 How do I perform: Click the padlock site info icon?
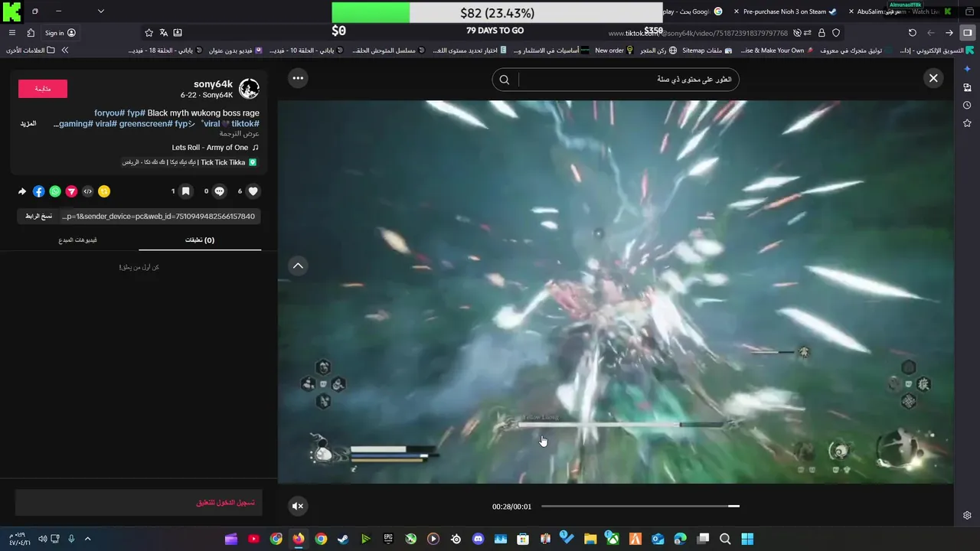point(822,33)
